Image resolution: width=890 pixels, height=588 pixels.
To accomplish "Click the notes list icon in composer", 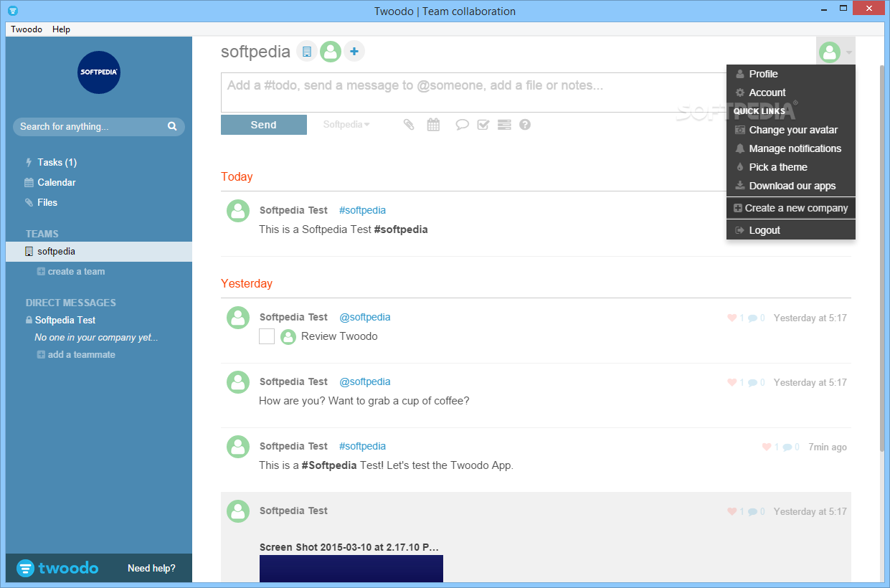I will tap(504, 125).
